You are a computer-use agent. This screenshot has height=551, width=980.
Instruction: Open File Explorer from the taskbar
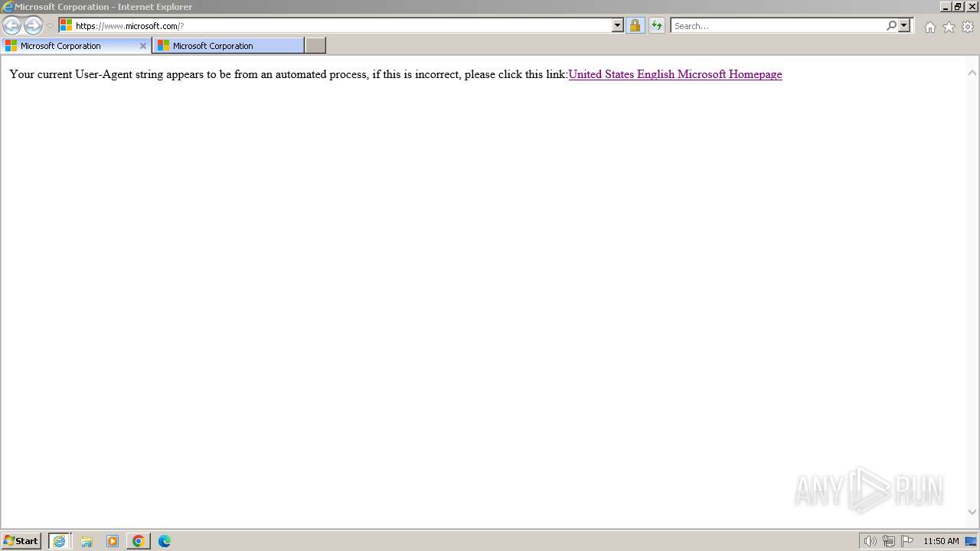[x=87, y=541]
